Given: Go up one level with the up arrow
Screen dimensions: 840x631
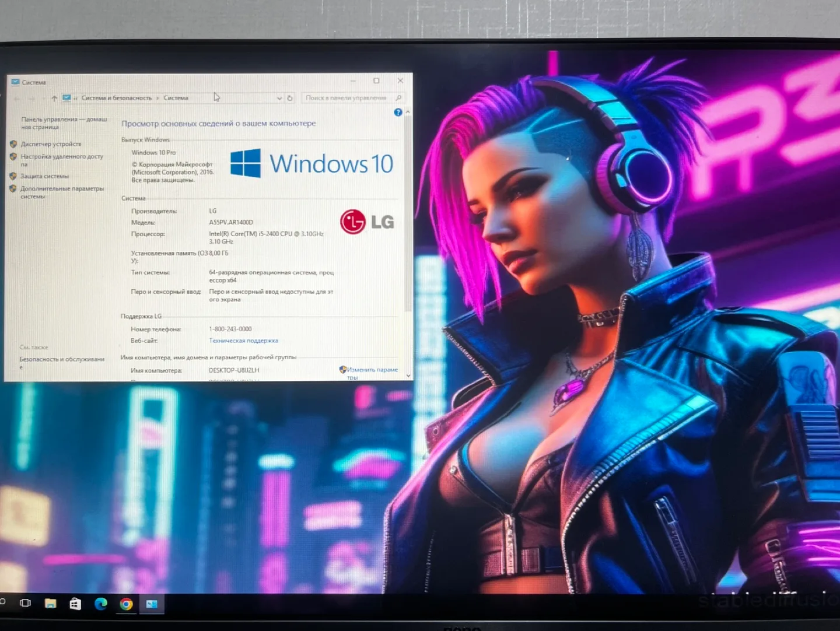Looking at the screenshot, I should tap(54, 98).
